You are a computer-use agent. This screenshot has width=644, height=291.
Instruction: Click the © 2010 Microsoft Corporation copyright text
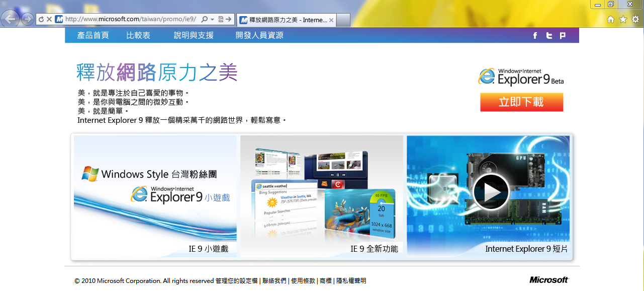click(x=144, y=281)
